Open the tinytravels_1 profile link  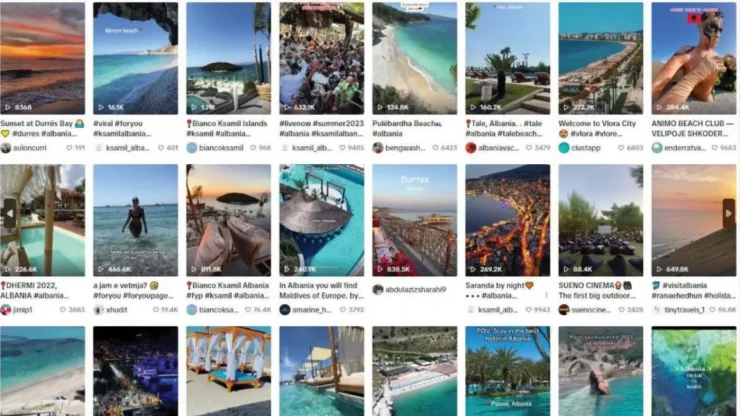684,310
